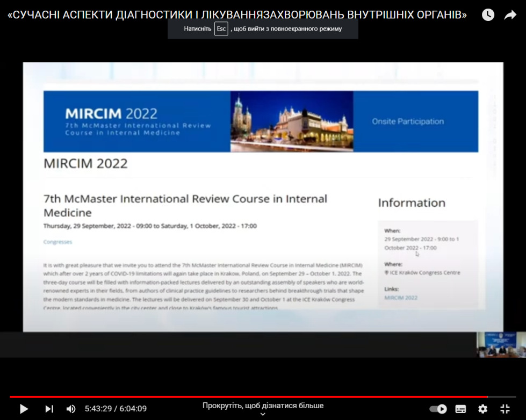The width and height of the screenshot is (526, 420).
Task: Mute the video with the speaker icon
Action: tap(71, 409)
